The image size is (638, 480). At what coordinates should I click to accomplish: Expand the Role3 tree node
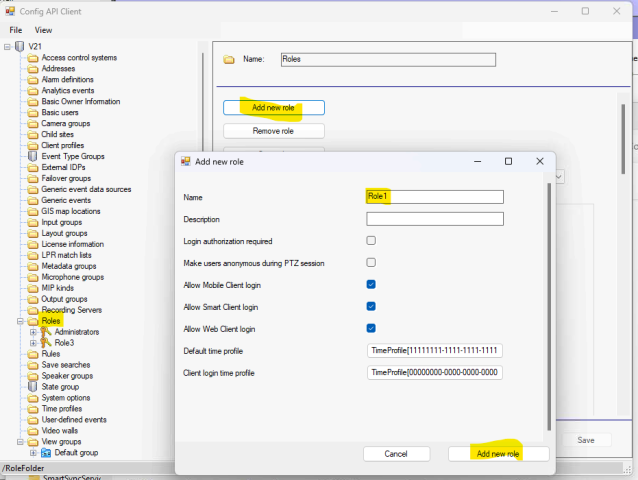(33, 343)
